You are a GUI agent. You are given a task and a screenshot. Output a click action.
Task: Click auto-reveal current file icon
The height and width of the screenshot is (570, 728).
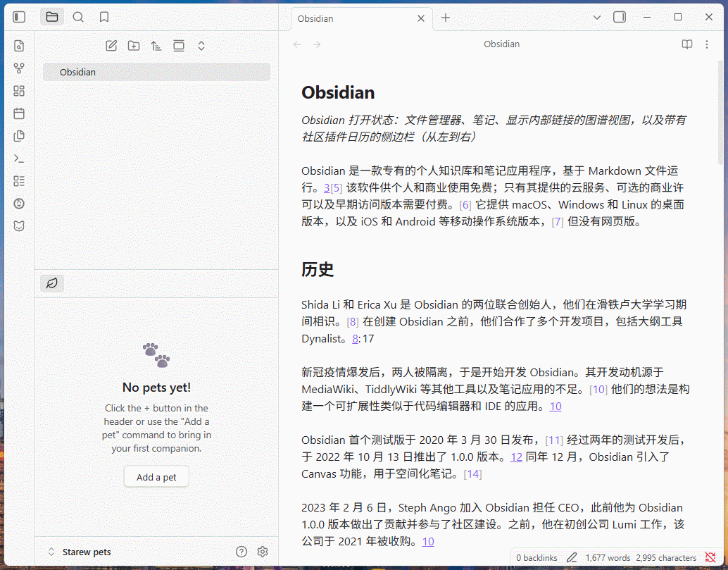pos(179,46)
